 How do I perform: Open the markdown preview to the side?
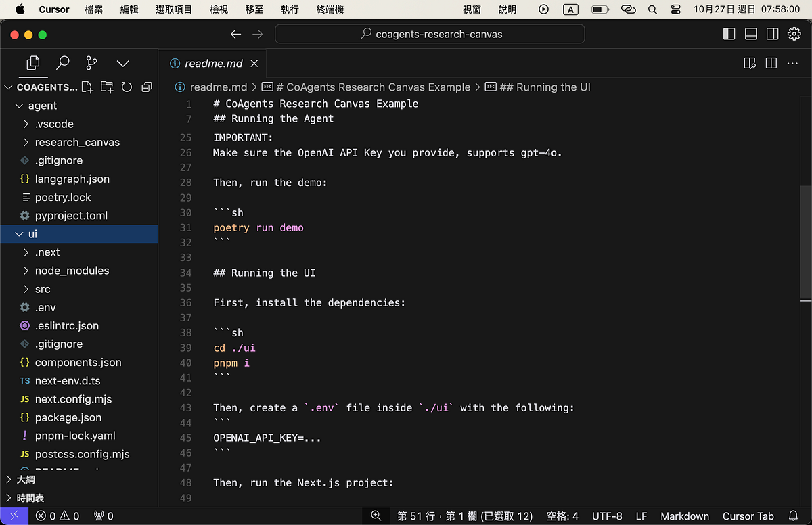[749, 62]
